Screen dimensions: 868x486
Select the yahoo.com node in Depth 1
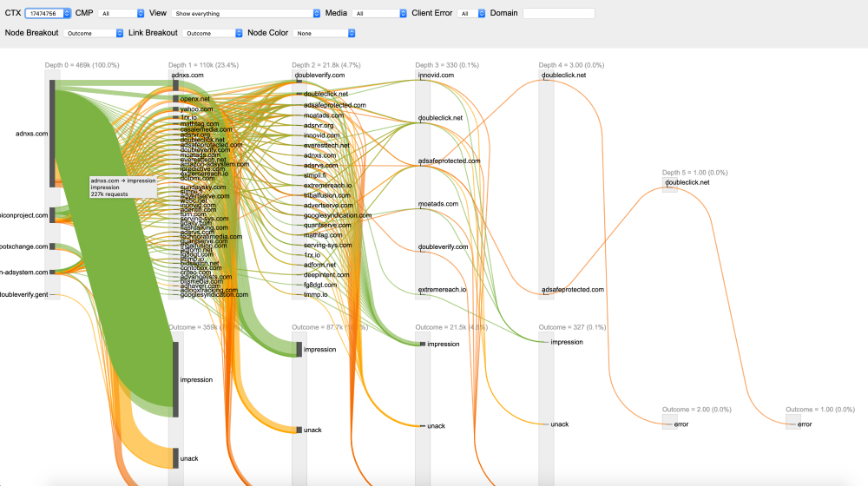tap(175, 109)
